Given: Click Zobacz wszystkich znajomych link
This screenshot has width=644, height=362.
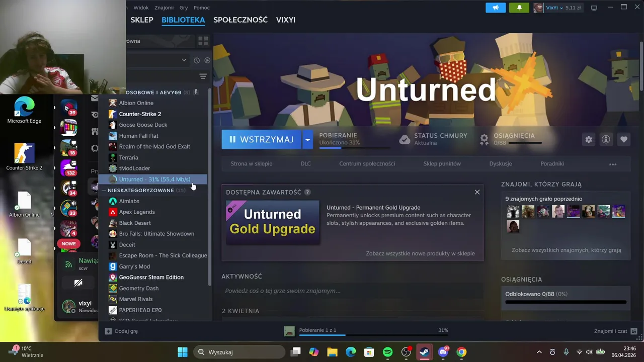Looking at the screenshot, I should (567, 250).
